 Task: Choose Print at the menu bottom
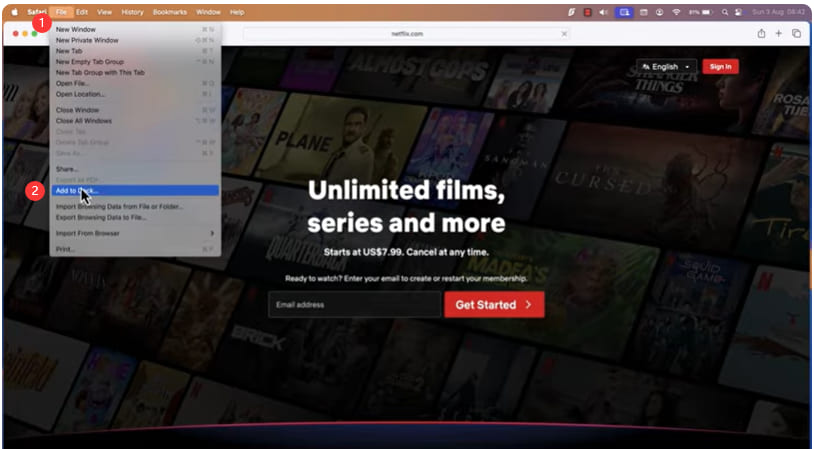pyautogui.click(x=135, y=250)
